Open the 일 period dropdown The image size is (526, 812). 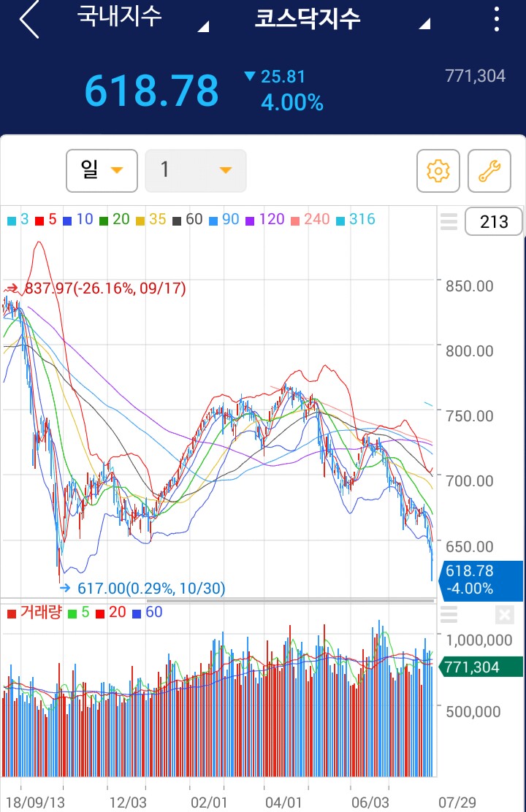click(x=102, y=170)
